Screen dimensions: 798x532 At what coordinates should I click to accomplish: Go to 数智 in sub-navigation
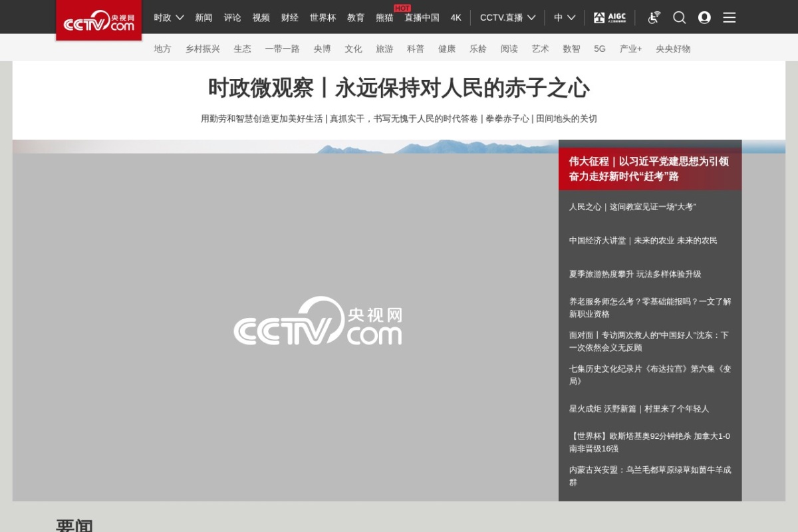click(571, 49)
